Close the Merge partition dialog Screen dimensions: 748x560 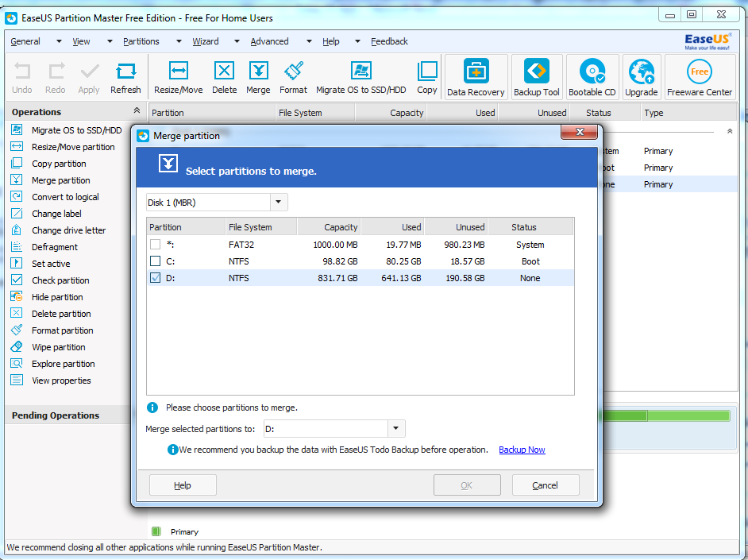(x=579, y=132)
